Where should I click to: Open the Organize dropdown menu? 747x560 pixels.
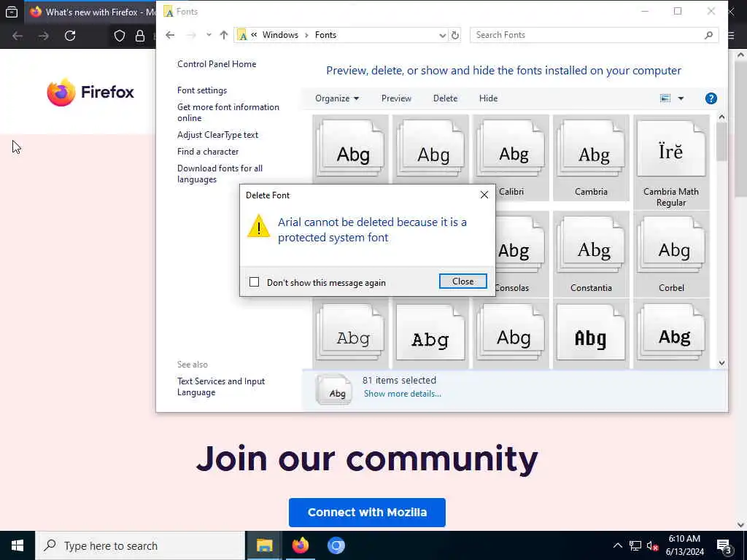337,98
